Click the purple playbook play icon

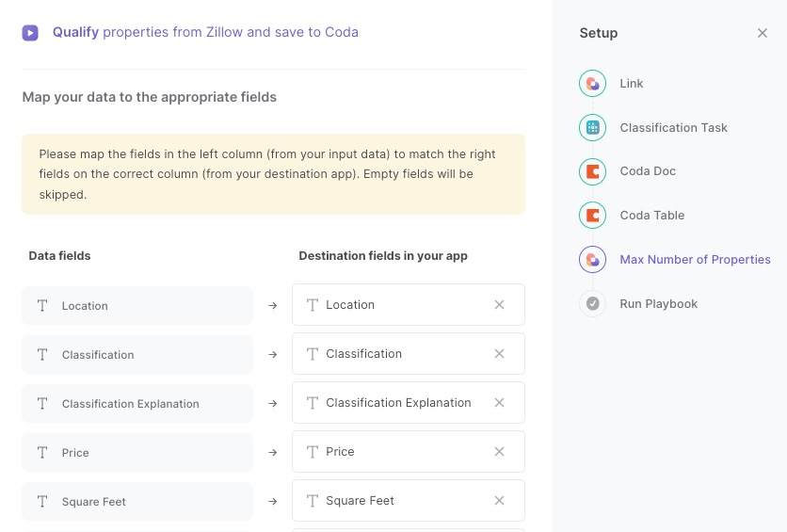30,33
